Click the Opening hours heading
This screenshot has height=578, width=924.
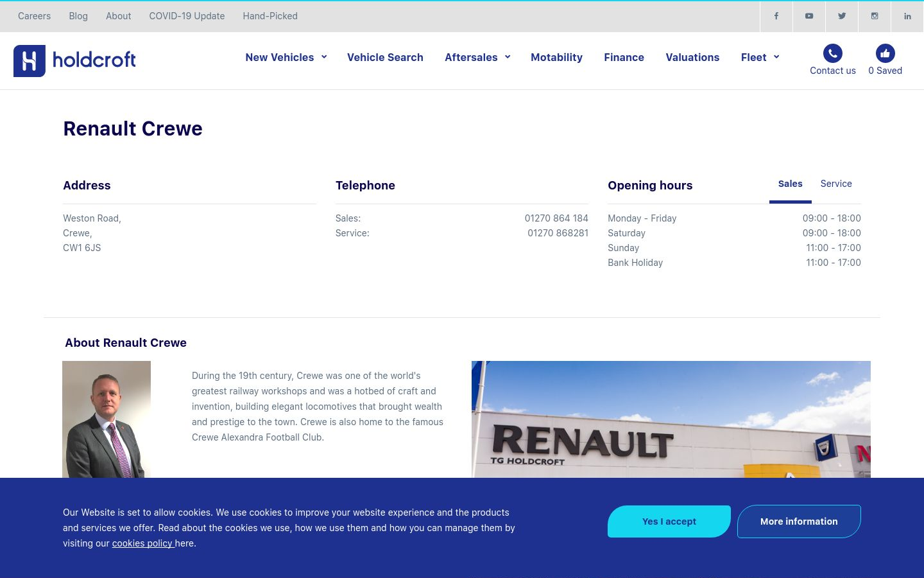pyautogui.click(x=650, y=186)
